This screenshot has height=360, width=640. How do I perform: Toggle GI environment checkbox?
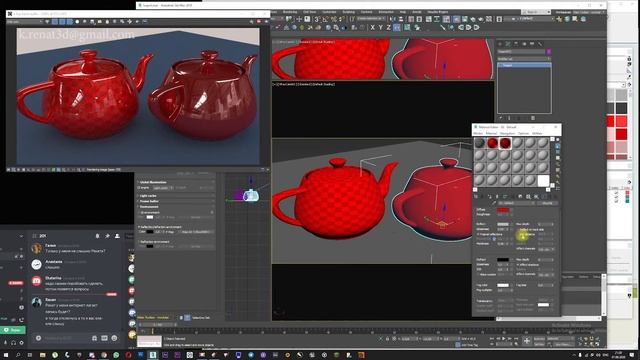(139, 212)
